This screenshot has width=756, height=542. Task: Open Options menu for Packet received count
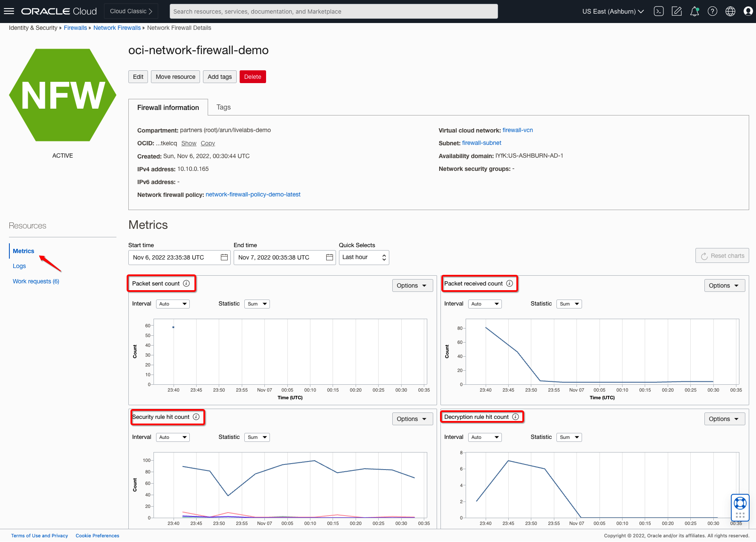click(724, 285)
